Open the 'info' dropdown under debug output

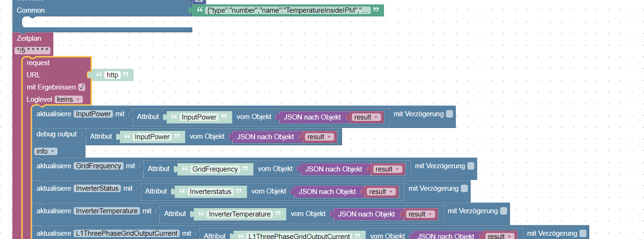point(46,151)
